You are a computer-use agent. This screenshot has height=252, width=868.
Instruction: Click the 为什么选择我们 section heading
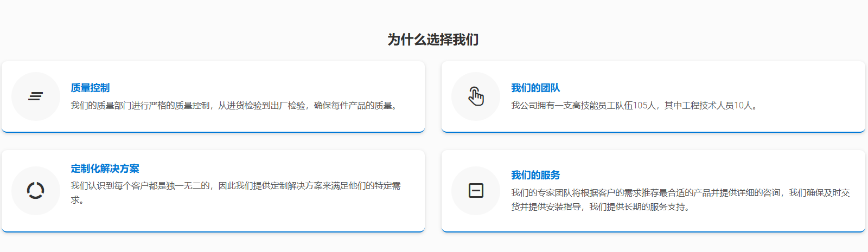[x=433, y=40]
